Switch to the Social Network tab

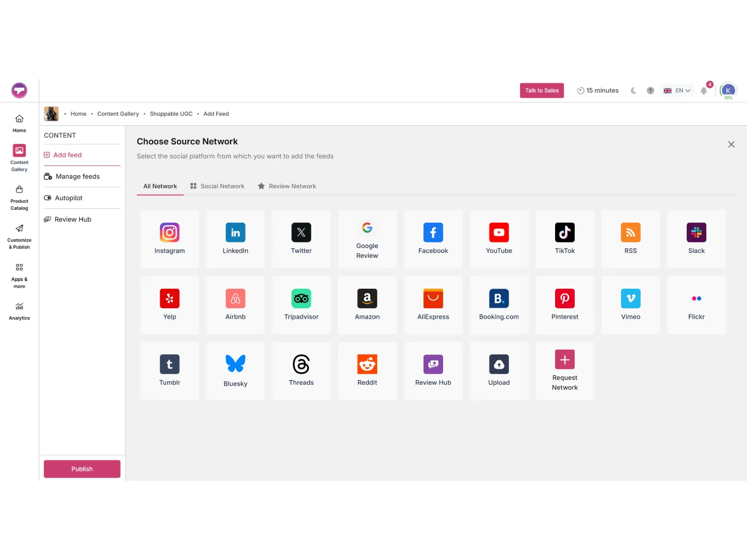[x=217, y=186]
